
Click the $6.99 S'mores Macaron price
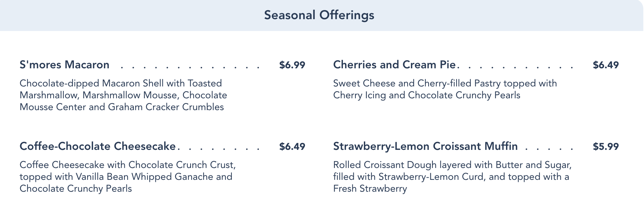tap(292, 65)
